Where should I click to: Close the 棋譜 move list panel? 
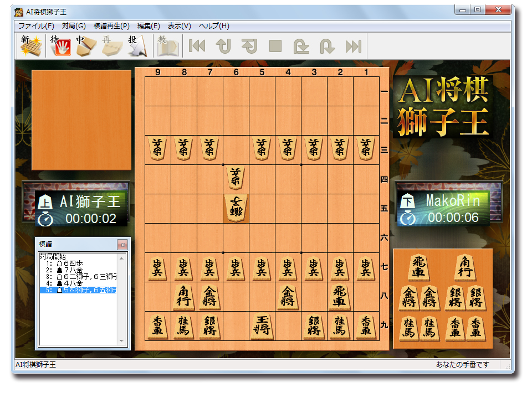pos(122,244)
